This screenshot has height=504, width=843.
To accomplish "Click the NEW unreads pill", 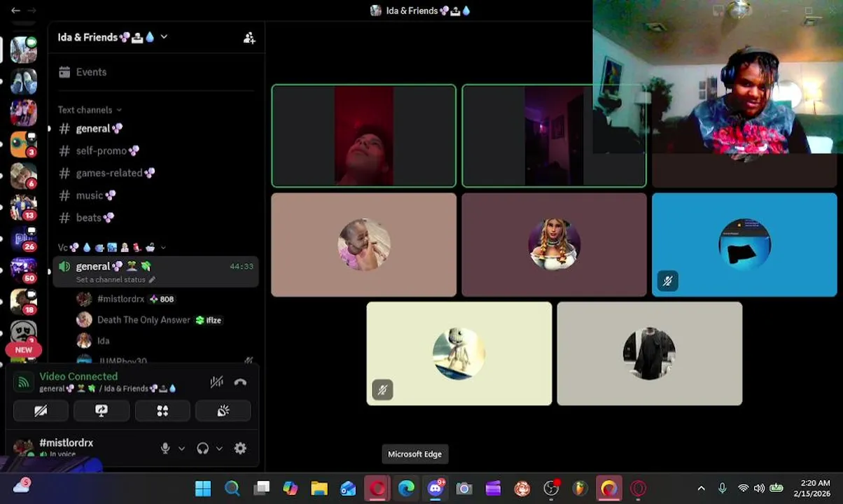I will (24, 349).
